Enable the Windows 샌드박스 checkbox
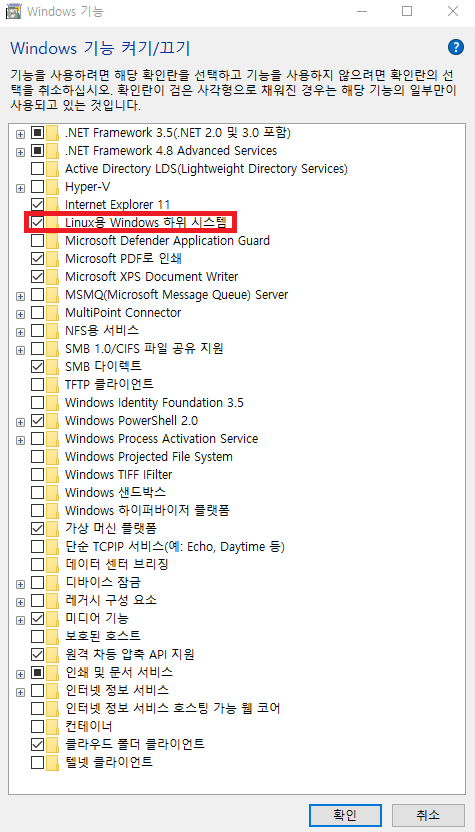475x832 pixels. point(37,492)
